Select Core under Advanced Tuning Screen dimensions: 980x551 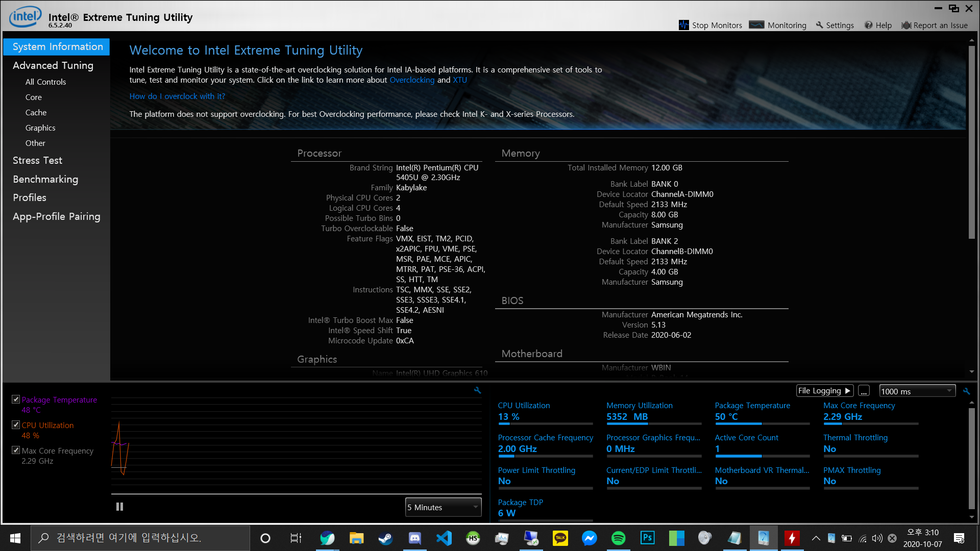pos(34,97)
